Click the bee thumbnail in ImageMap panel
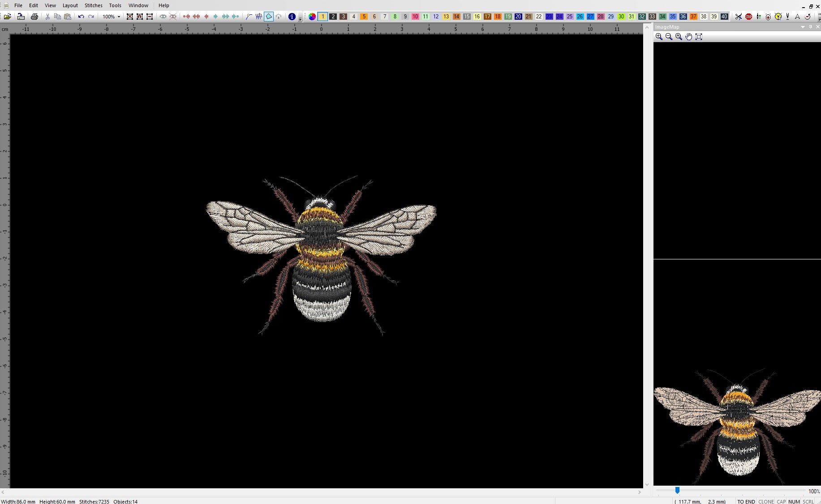The image size is (821, 504). 737,426
